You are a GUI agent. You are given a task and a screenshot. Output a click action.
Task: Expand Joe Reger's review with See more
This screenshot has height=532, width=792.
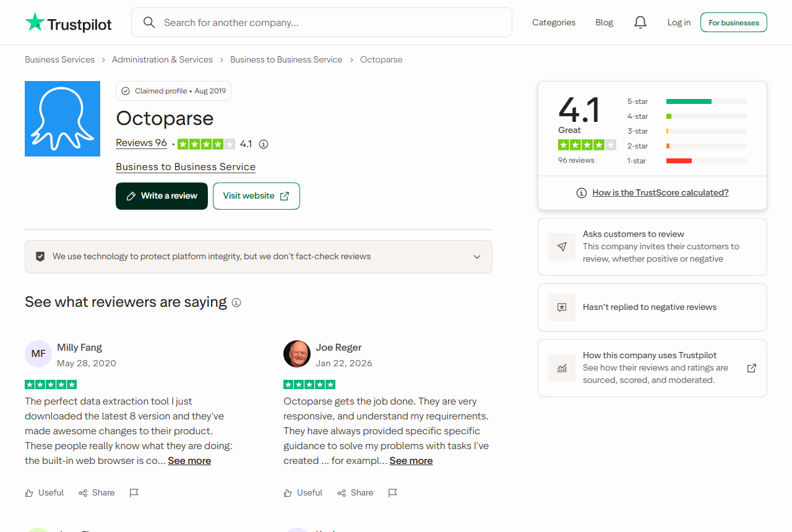point(411,461)
